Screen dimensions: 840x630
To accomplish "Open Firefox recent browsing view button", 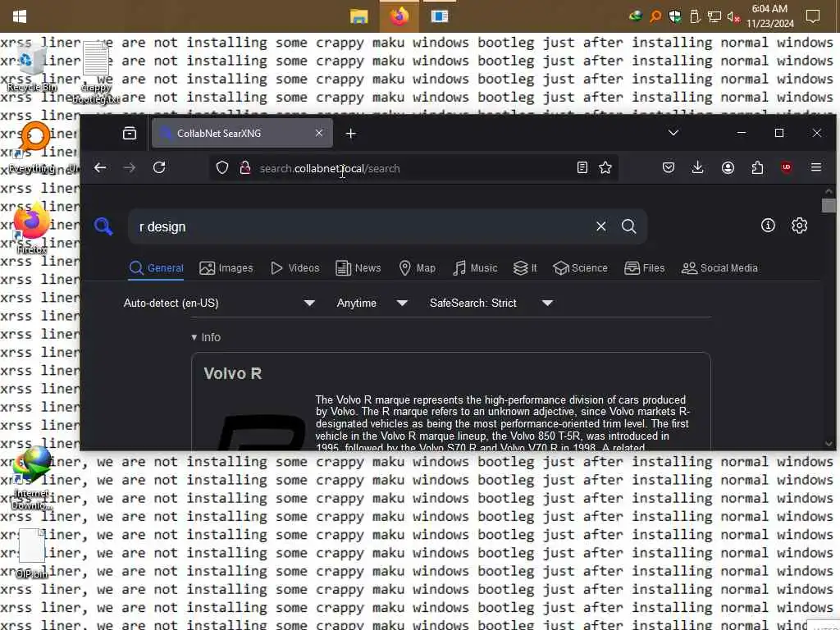I will pyautogui.click(x=130, y=134).
